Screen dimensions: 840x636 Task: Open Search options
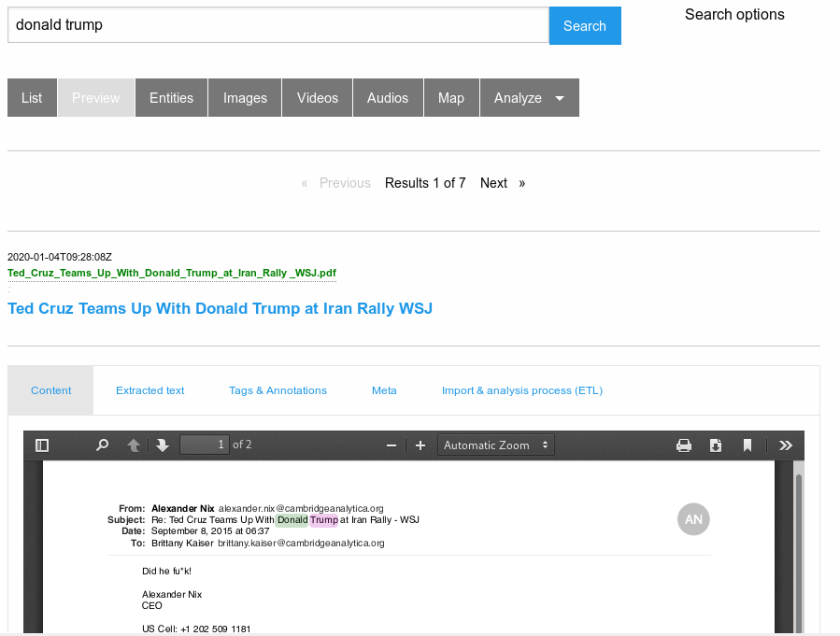[734, 14]
